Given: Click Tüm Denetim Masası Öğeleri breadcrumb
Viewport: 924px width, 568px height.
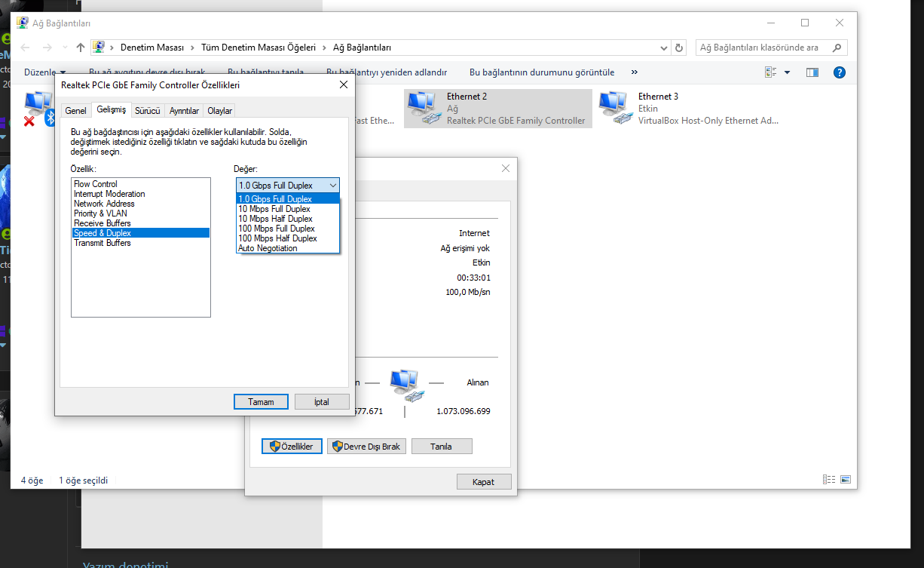Looking at the screenshot, I should tap(259, 48).
